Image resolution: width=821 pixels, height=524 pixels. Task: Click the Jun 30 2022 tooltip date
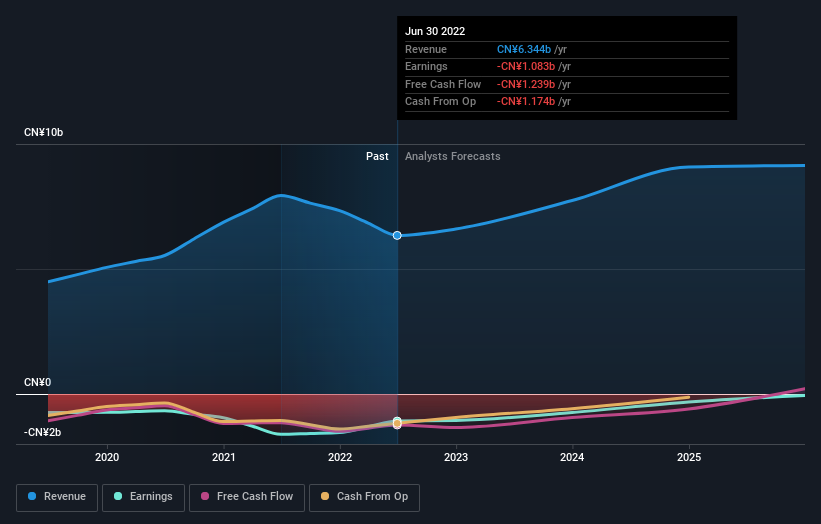tap(435, 31)
